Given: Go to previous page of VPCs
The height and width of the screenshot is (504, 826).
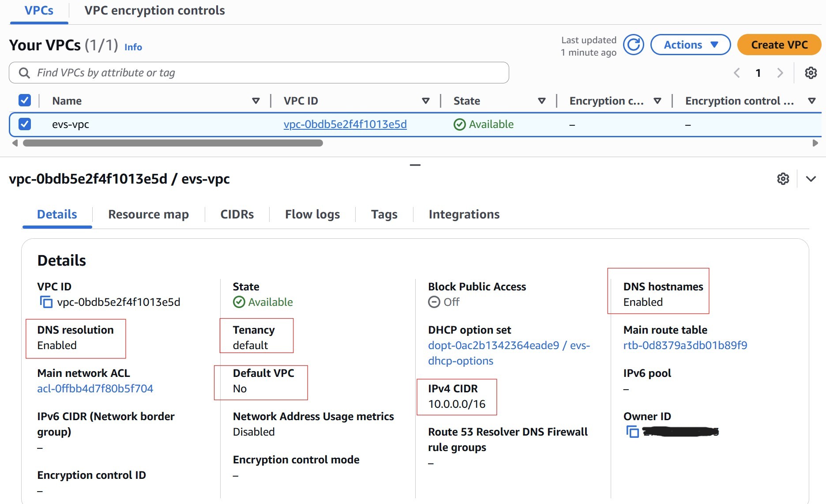Looking at the screenshot, I should [x=736, y=73].
